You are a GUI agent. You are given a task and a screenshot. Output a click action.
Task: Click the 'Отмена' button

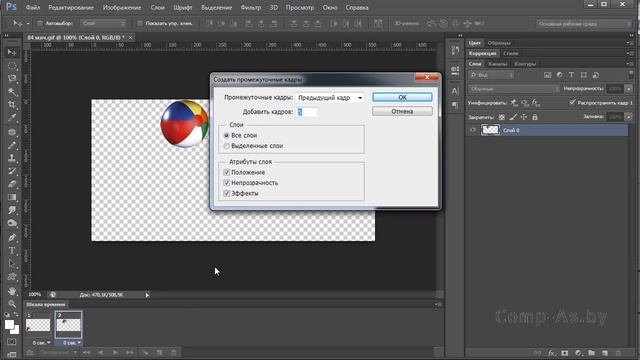402,111
